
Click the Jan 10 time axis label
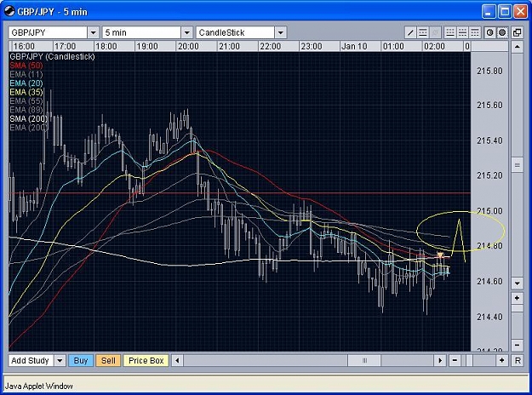coord(354,46)
